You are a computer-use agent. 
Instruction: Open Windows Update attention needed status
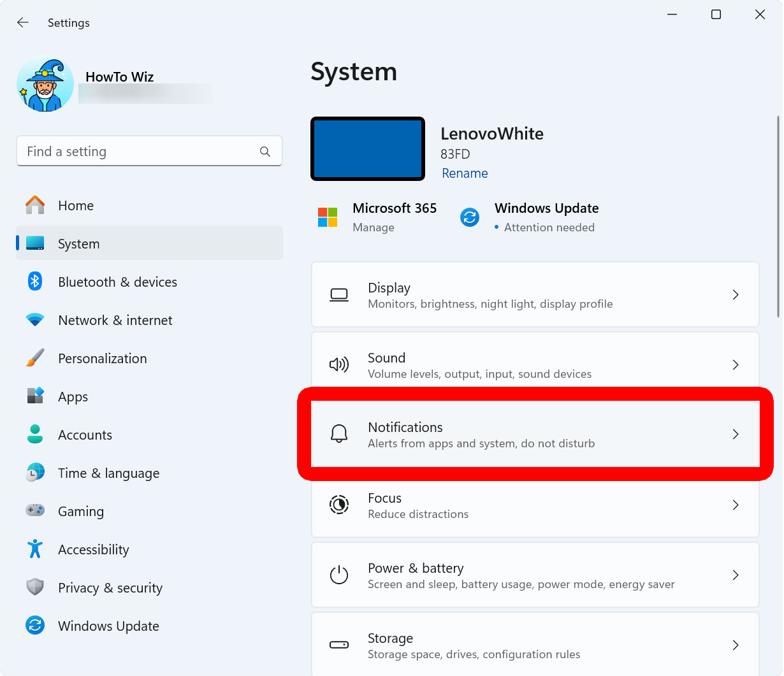tap(546, 217)
